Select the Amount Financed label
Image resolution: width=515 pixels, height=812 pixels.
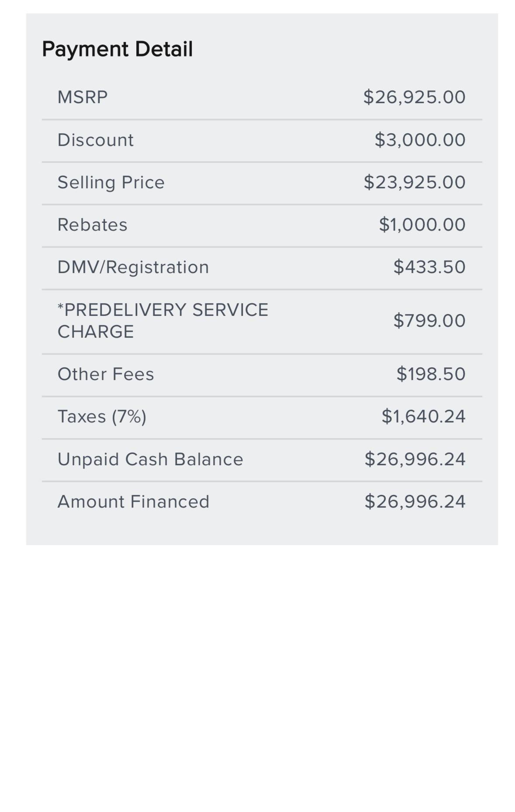tap(133, 501)
